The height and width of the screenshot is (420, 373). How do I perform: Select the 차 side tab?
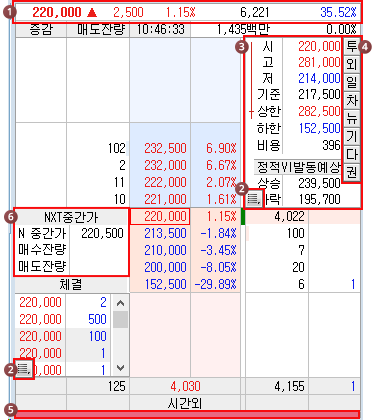tap(351, 100)
